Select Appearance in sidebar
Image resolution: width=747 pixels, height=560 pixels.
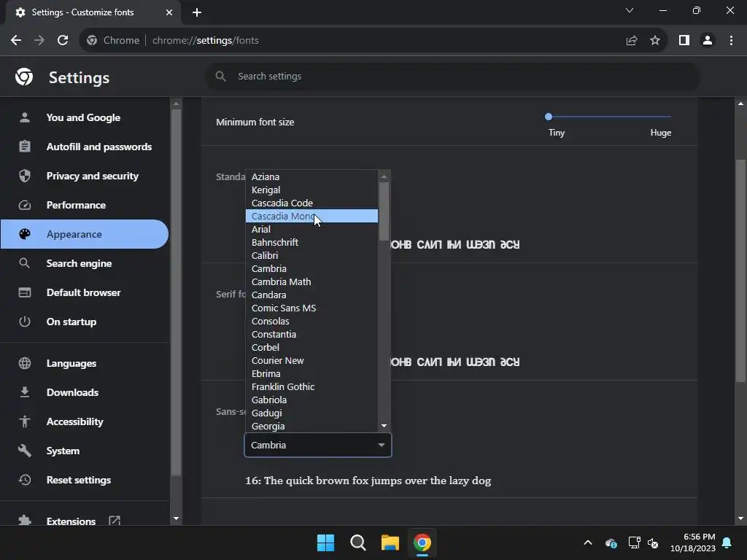click(85, 234)
